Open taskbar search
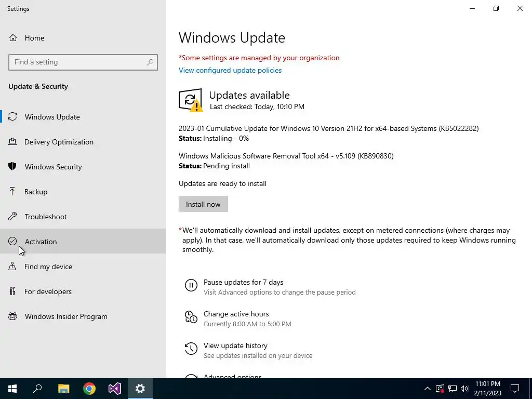This screenshot has height=399, width=532. click(x=38, y=389)
